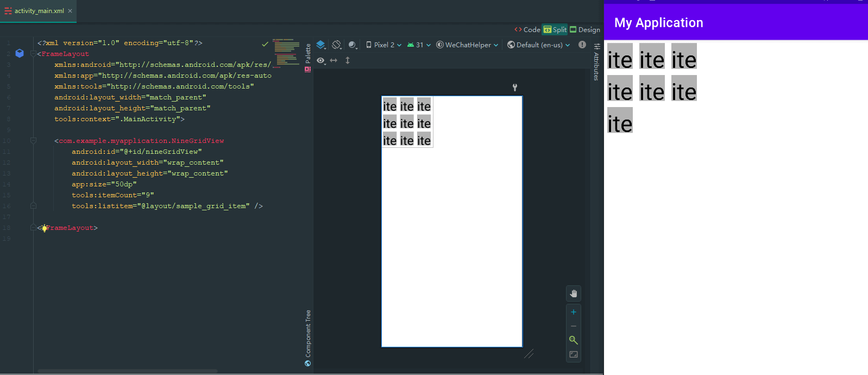Click the green code analysis checkmark
Viewport: 868px width, 375px height.
(265, 43)
